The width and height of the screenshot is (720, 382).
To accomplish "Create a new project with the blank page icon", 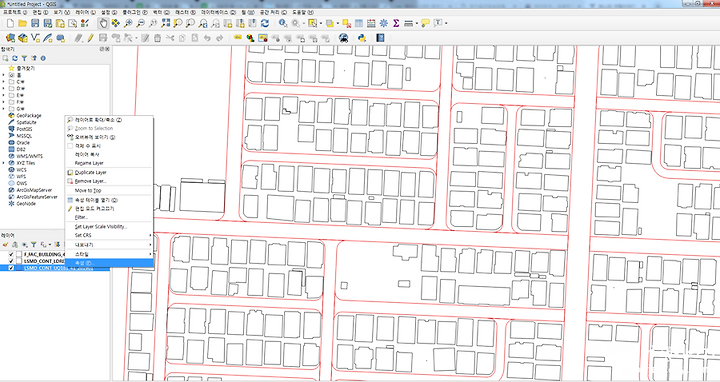I will [x=10, y=23].
